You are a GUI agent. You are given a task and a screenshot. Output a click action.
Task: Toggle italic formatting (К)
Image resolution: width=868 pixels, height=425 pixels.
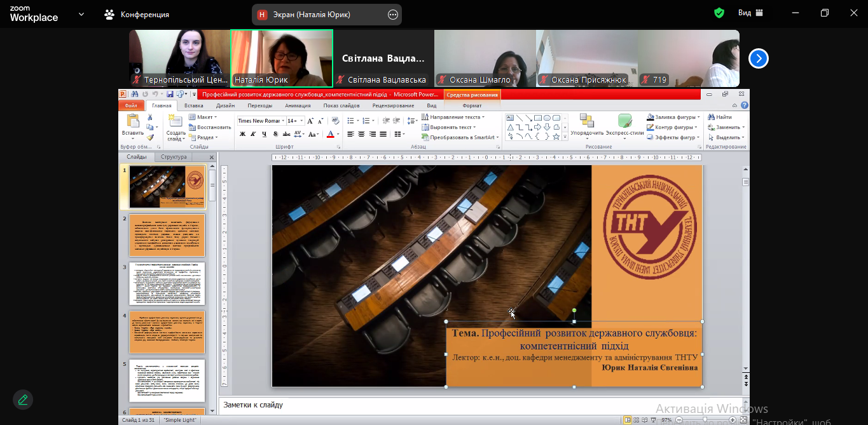click(253, 134)
